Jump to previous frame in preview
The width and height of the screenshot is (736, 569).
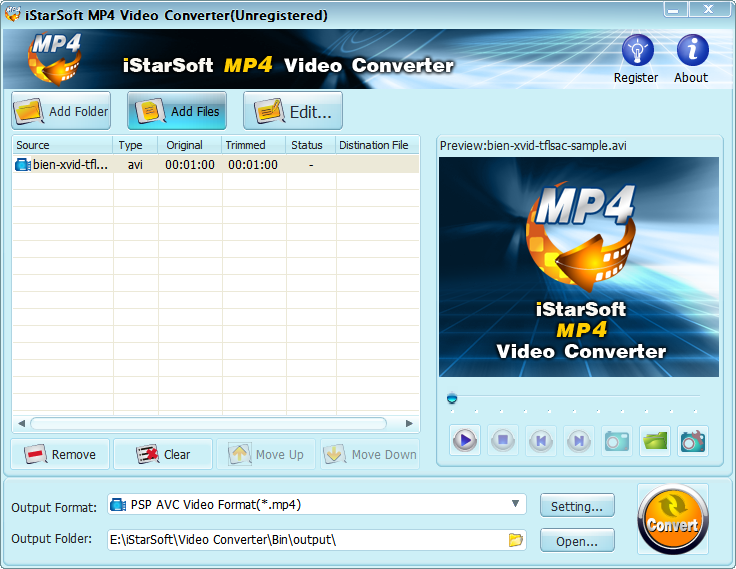541,440
